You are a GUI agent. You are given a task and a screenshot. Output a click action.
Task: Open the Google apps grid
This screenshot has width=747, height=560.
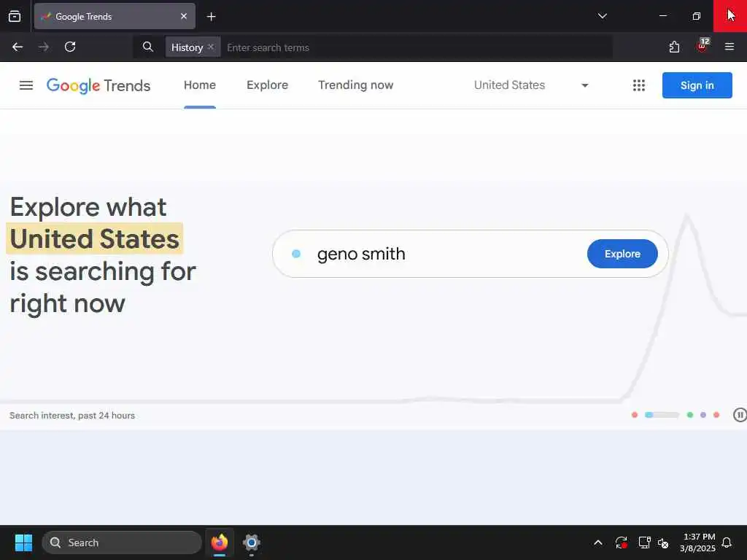pyautogui.click(x=638, y=85)
